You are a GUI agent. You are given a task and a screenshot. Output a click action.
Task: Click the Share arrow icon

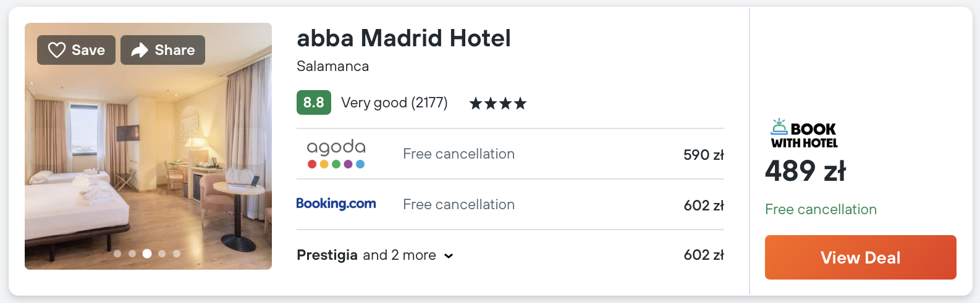pos(140,50)
